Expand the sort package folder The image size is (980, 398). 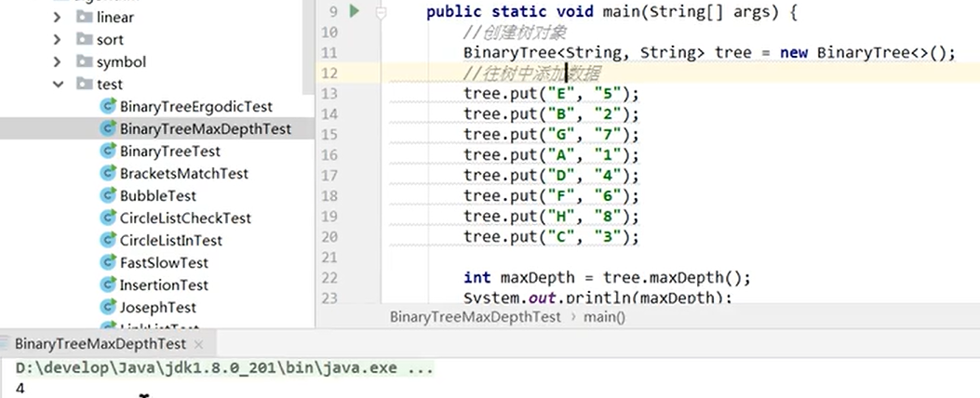coord(58,40)
